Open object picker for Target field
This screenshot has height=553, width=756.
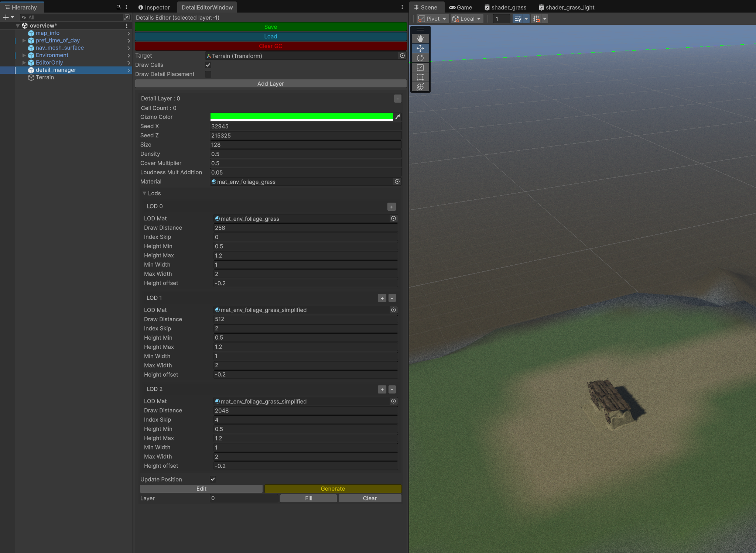[x=402, y=56]
